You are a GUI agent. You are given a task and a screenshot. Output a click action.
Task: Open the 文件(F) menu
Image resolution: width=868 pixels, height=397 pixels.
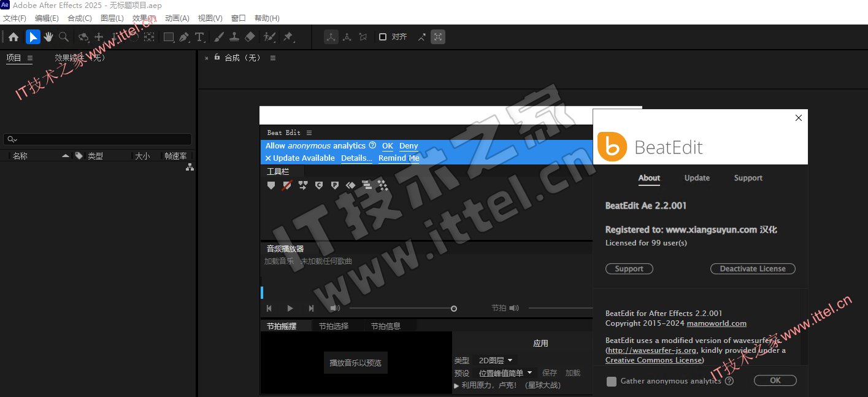tap(15, 18)
